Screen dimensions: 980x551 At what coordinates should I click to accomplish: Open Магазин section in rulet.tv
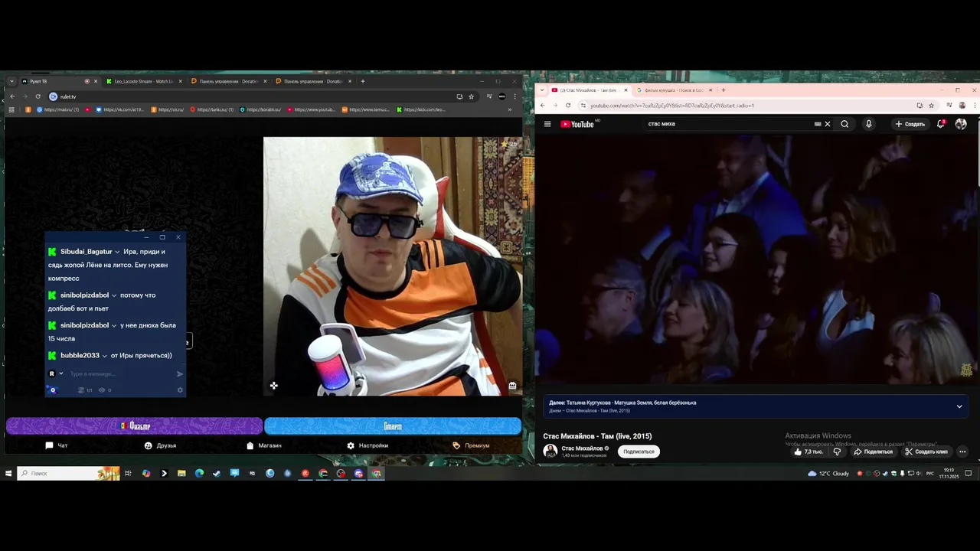pyautogui.click(x=264, y=445)
